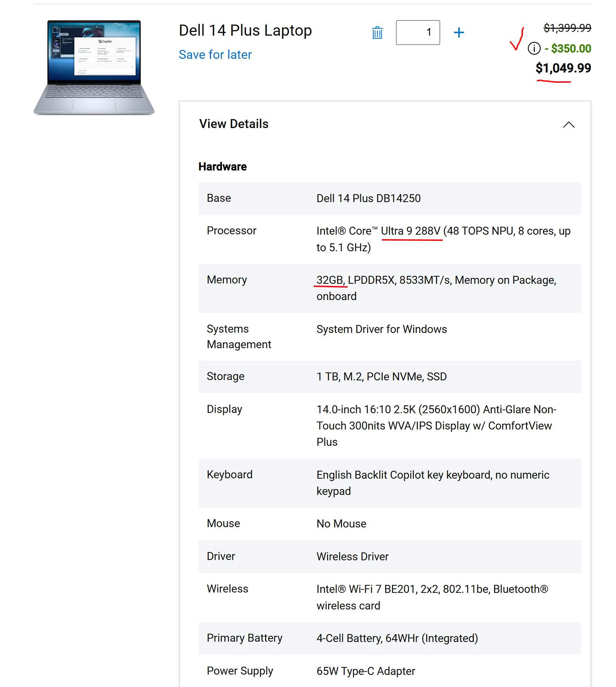Screen dimensions: 616x687
Task: Click the 65W Type-C Adapter value
Action: (x=365, y=671)
